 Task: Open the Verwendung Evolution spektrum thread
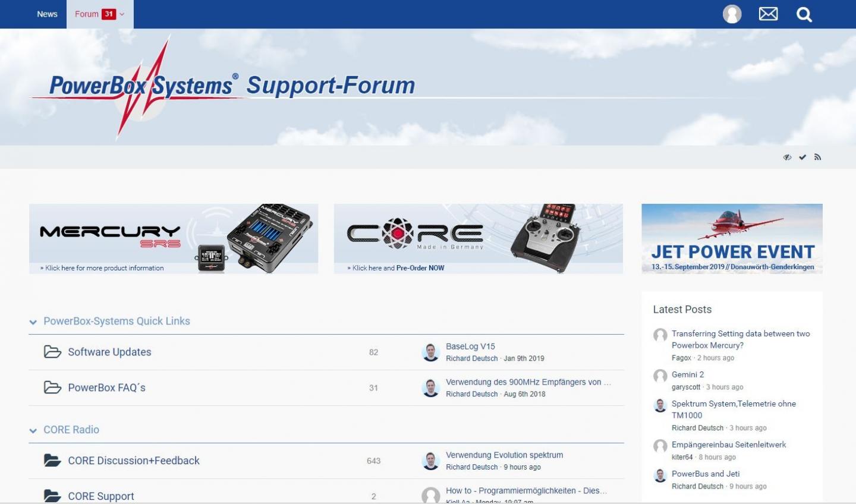(x=504, y=455)
